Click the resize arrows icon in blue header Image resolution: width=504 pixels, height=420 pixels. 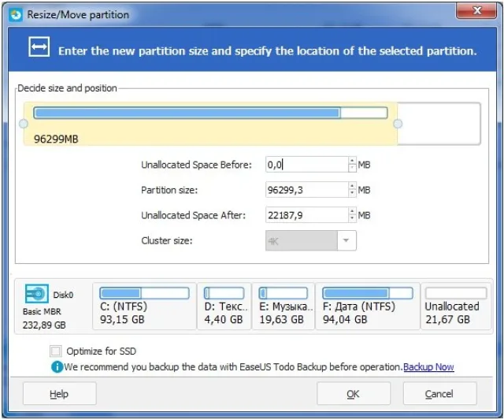[39, 47]
